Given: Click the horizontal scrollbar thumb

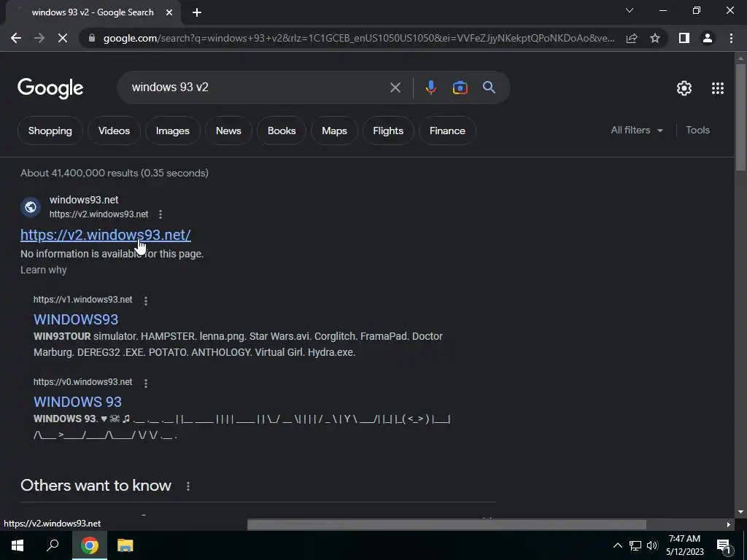Looking at the screenshot, I should coord(447,525).
